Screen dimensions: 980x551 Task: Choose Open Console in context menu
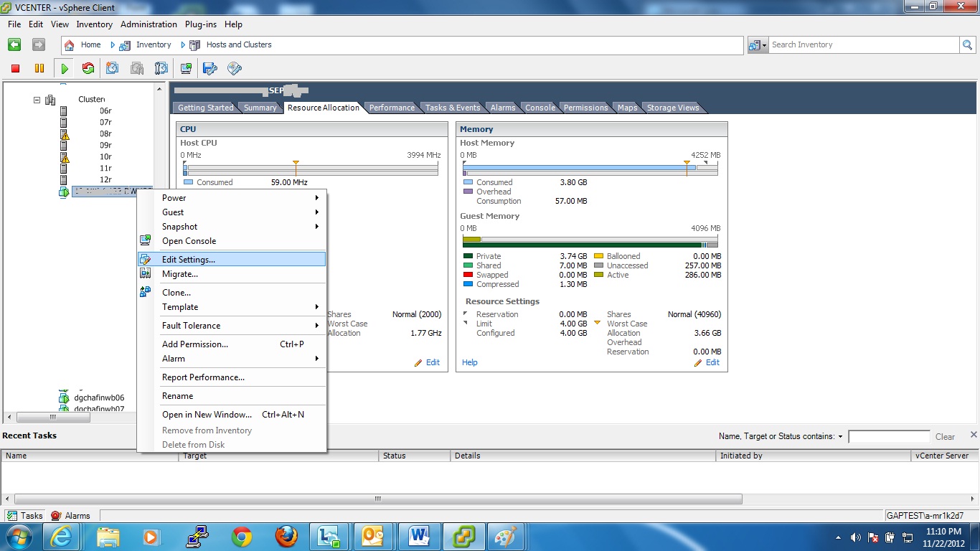(232, 241)
